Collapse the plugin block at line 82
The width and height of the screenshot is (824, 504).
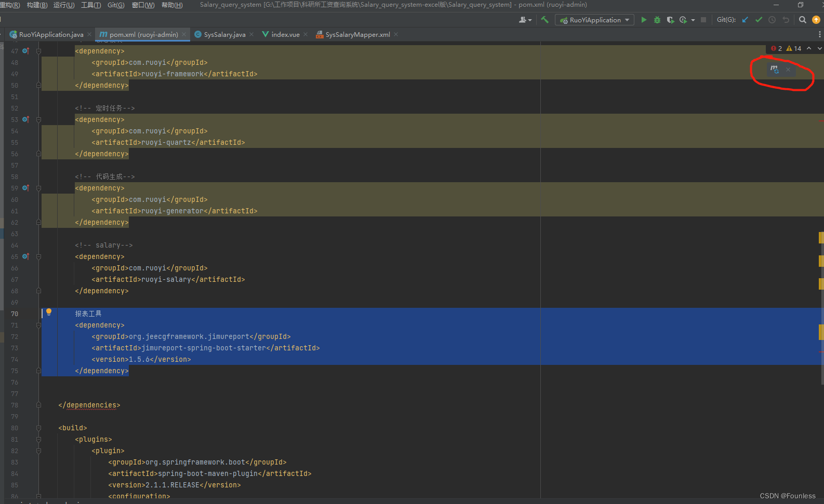click(x=38, y=451)
